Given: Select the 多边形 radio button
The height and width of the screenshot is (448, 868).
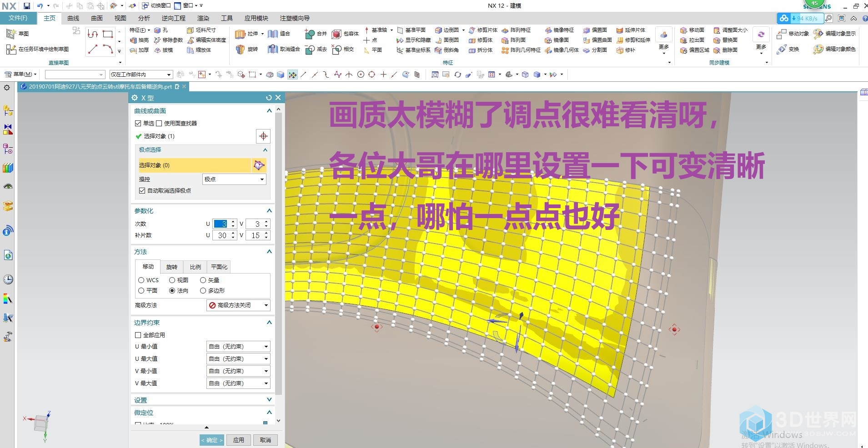Looking at the screenshot, I should click(203, 291).
